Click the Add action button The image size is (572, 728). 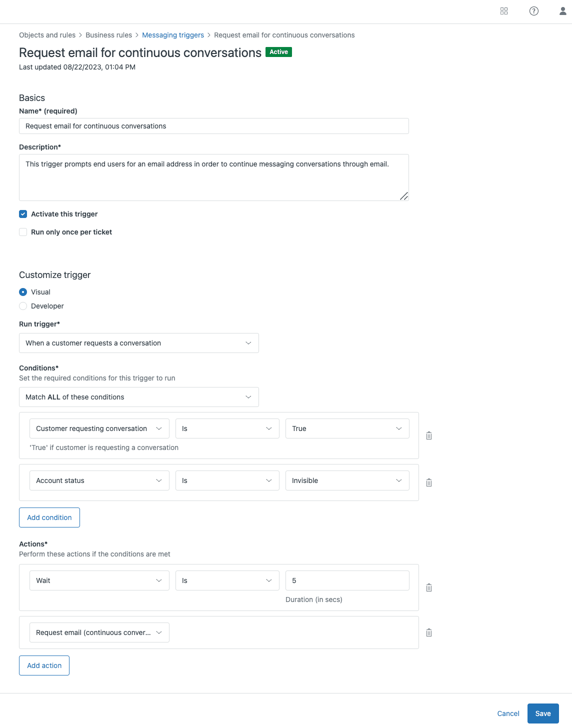(x=44, y=665)
